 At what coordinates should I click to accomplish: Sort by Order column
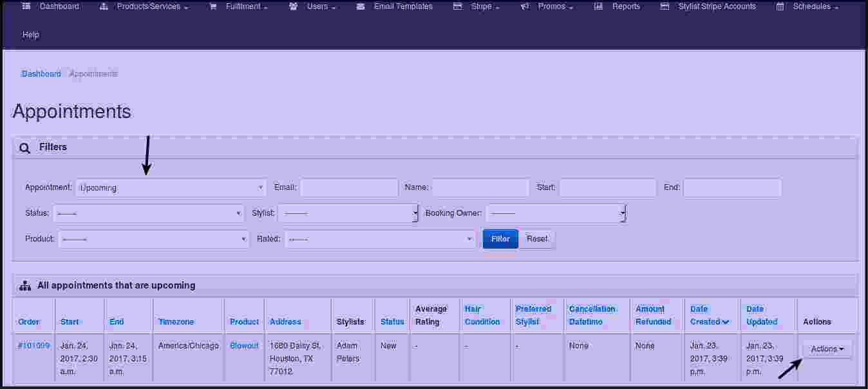pyautogui.click(x=29, y=322)
